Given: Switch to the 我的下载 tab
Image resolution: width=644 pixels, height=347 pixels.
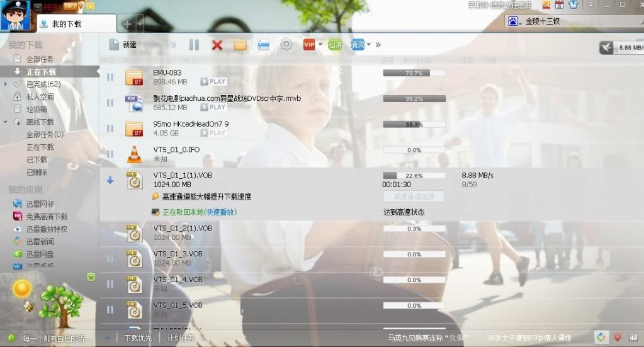Looking at the screenshot, I should point(67,24).
